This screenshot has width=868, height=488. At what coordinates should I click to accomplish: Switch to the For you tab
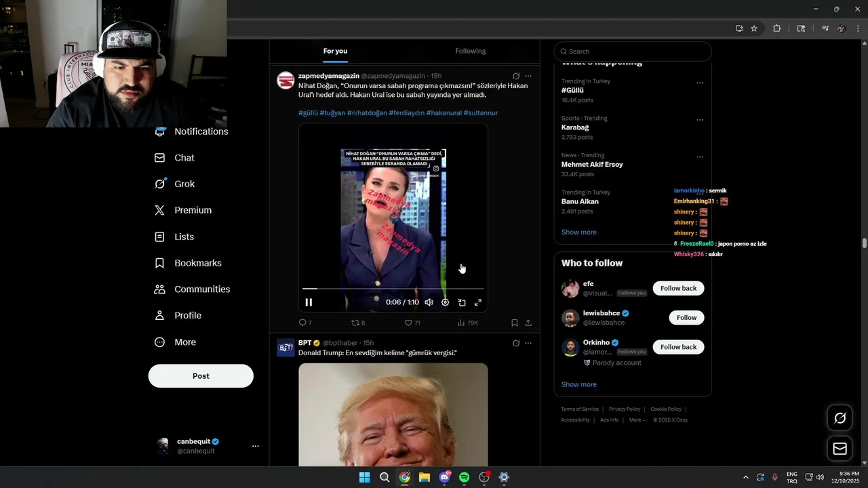(335, 51)
